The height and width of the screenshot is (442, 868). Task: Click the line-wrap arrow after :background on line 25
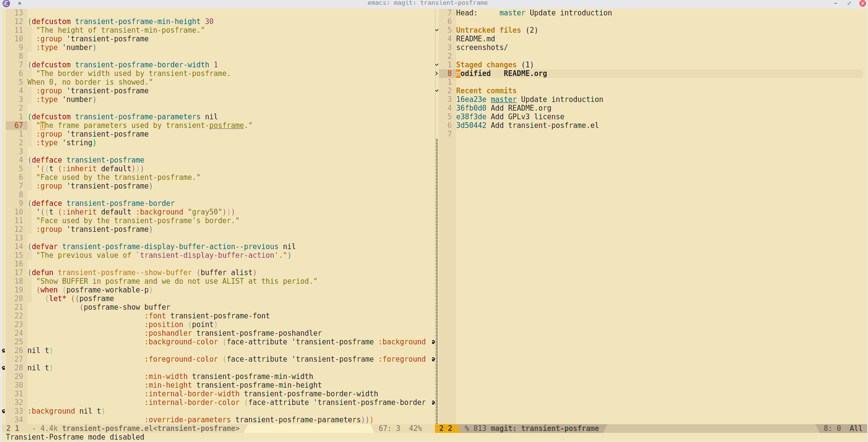click(x=433, y=342)
